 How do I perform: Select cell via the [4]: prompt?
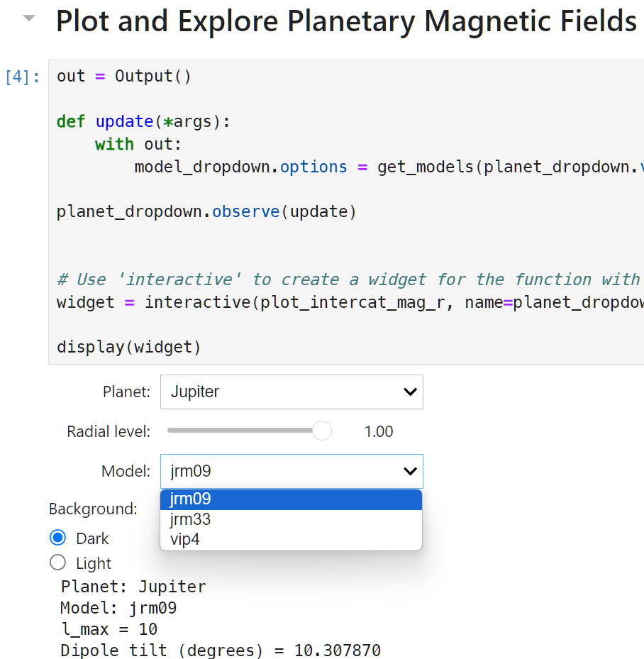[22, 77]
